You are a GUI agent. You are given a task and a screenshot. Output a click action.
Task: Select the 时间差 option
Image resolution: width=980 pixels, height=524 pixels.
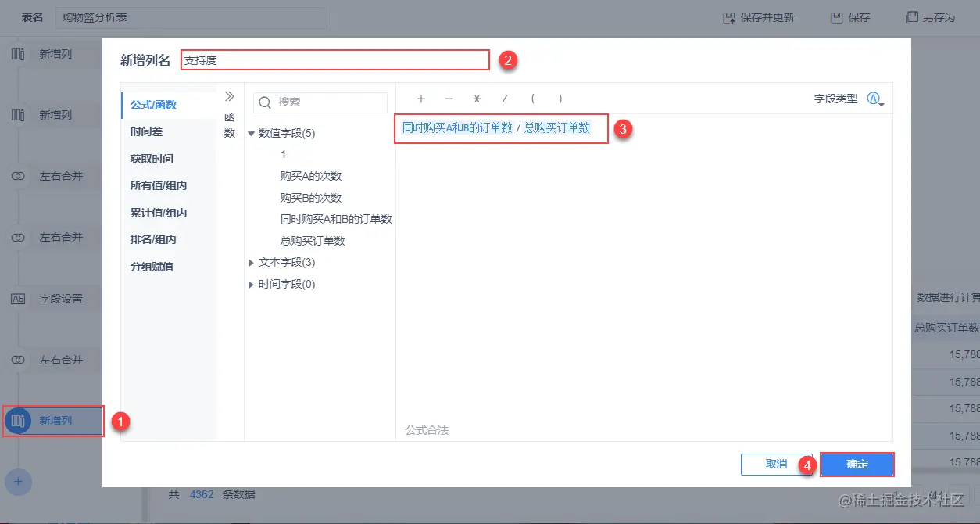click(x=144, y=131)
